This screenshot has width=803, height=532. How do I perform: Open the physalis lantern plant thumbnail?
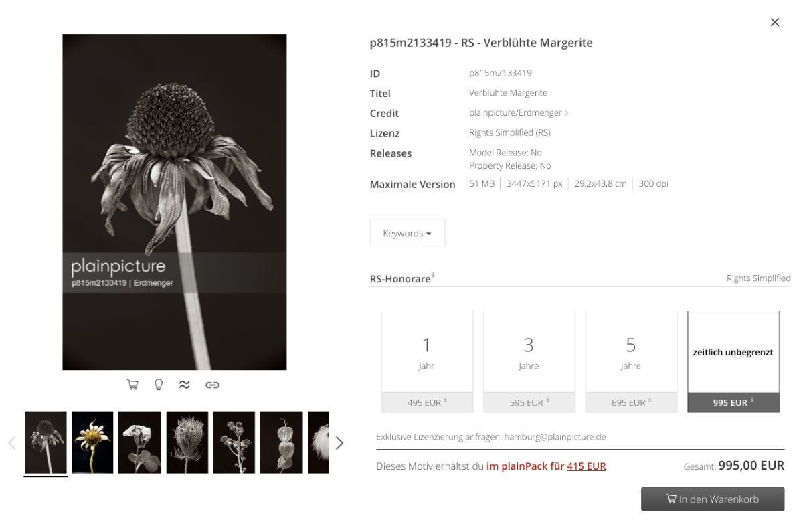[x=281, y=442]
